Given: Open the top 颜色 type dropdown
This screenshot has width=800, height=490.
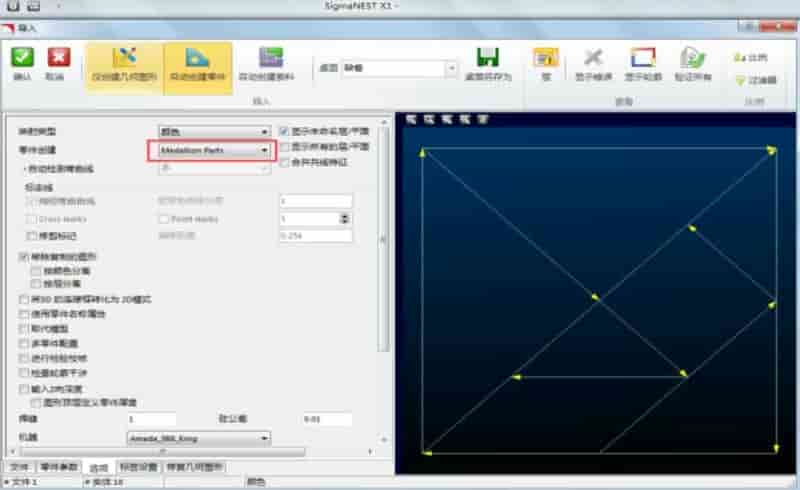Looking at the screenshot, I should [x=214, y=132].
